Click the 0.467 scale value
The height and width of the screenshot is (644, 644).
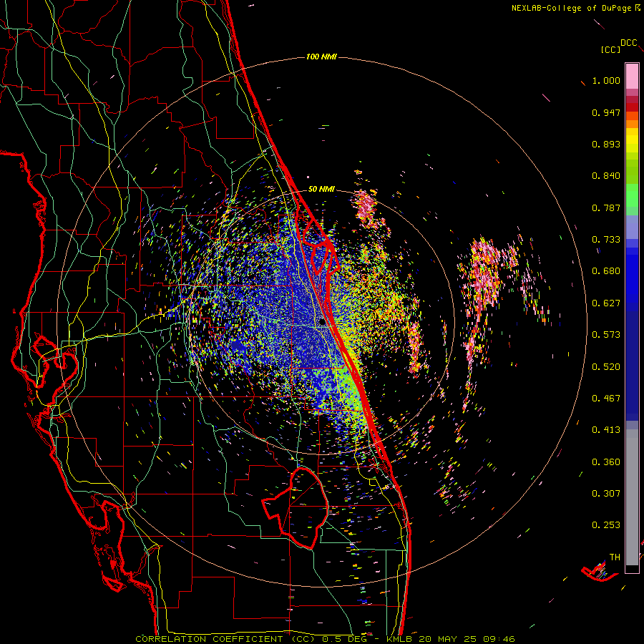606,399
